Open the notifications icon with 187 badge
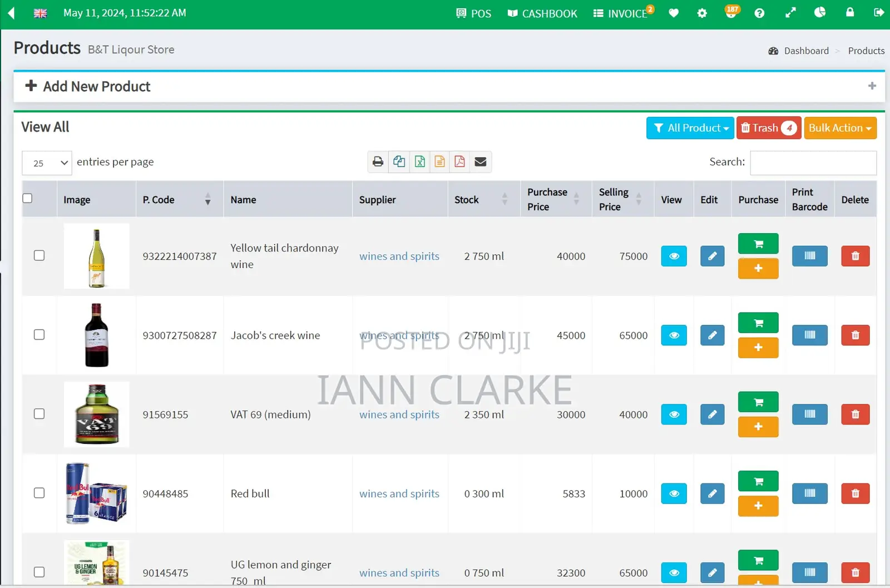Viewport: 890px width, 588px height. point(731,12)
